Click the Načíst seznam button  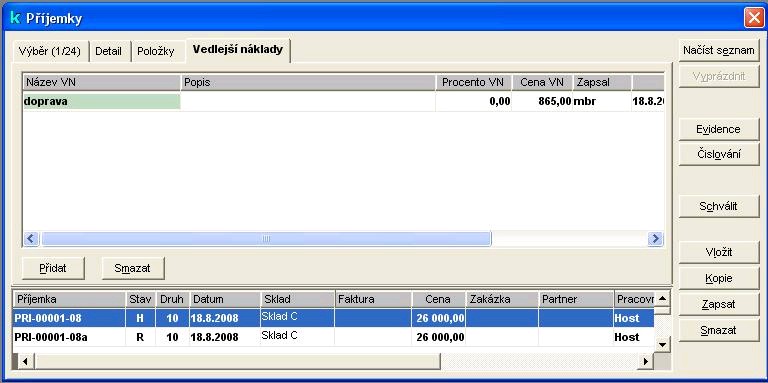pyautogui.click(x=719, y=50)
